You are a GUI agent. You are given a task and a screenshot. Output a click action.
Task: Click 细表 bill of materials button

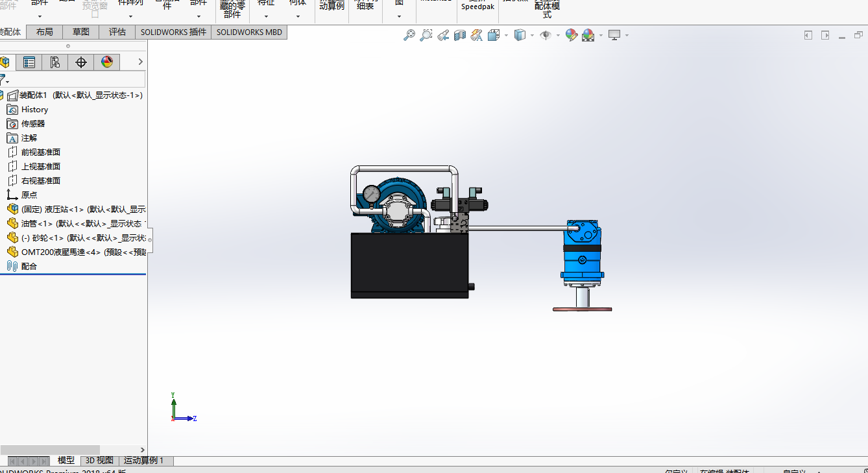click(x=366, y=6)
